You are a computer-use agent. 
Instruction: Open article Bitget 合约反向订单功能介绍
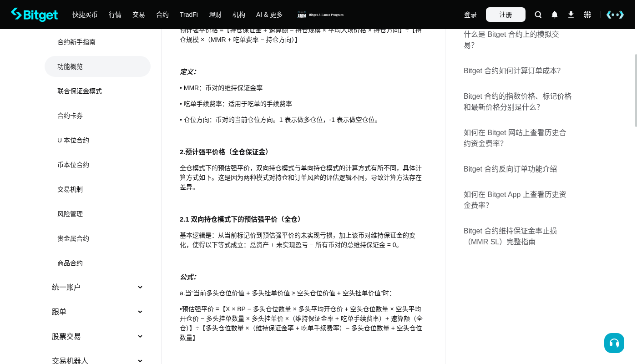[x=511, y=169]
